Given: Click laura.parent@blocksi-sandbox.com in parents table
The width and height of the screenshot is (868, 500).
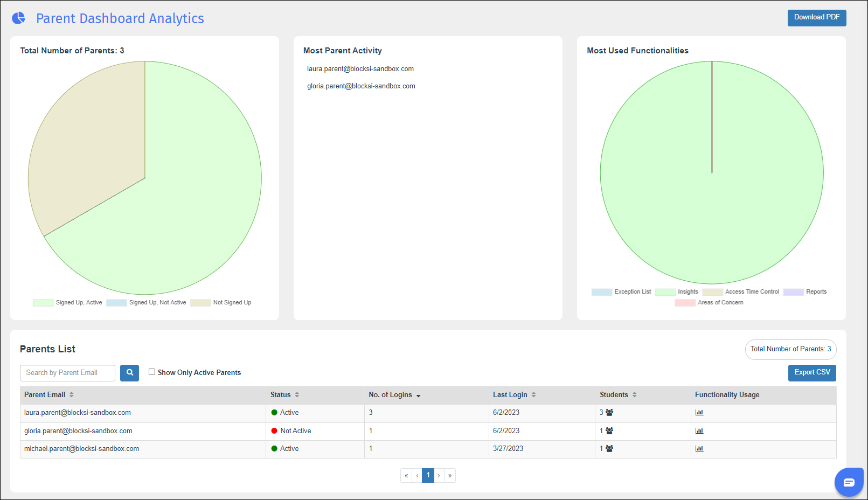Looking at the screenshot, I should point(78,413).
